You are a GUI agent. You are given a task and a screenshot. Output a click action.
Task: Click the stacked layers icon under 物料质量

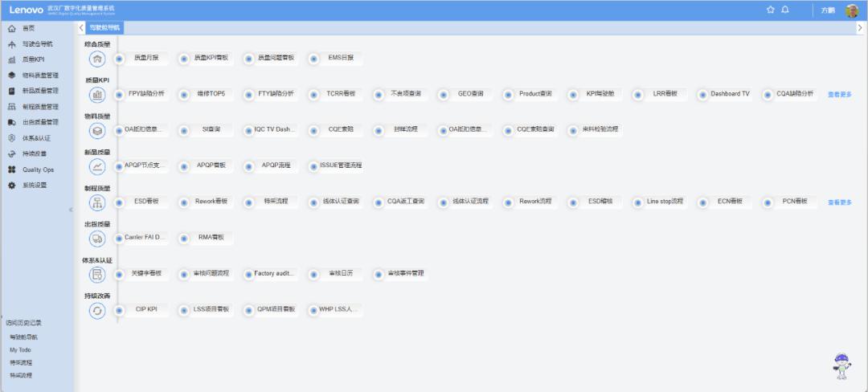tap(97, 130)
